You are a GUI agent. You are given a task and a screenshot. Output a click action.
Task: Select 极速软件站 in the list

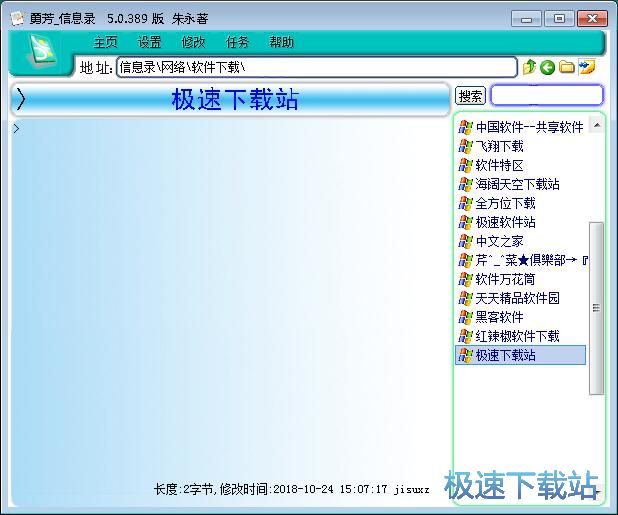(505, 222)
